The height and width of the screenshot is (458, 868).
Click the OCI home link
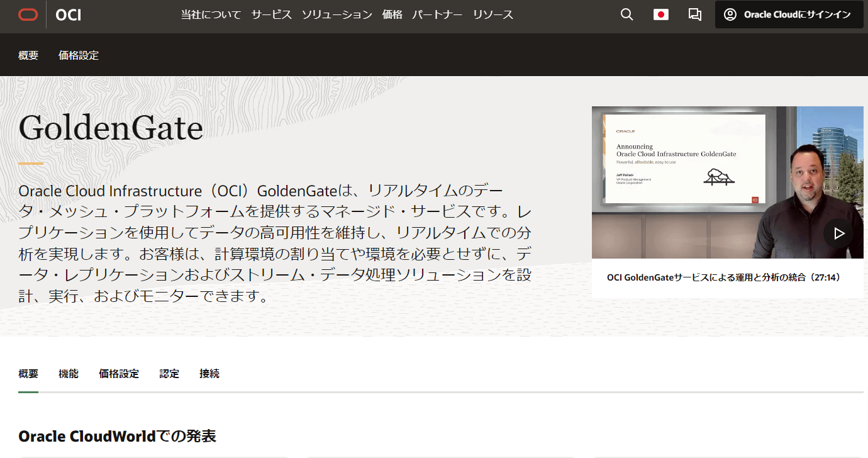point(68,14)
